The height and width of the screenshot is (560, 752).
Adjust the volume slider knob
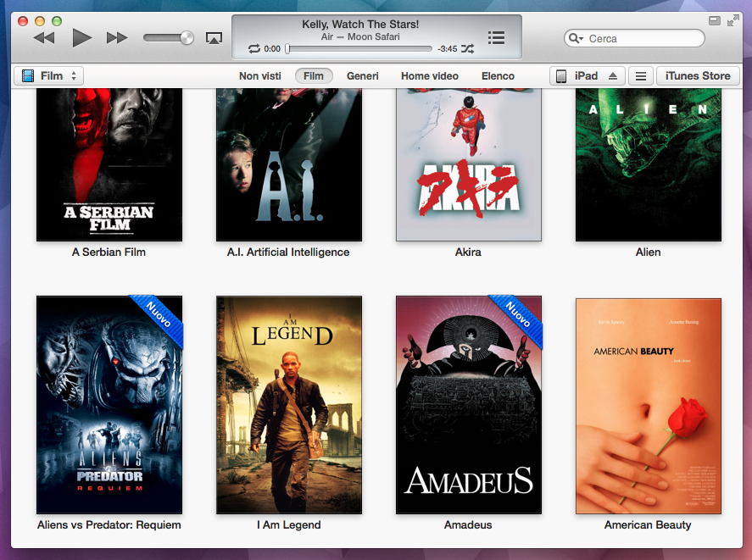pos(187,38)
